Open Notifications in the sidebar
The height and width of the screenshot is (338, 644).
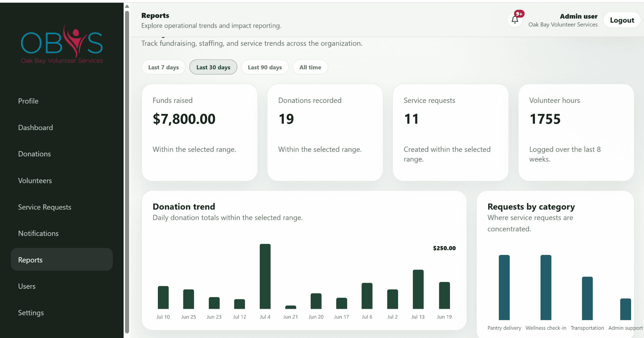(x=62, y=234)
